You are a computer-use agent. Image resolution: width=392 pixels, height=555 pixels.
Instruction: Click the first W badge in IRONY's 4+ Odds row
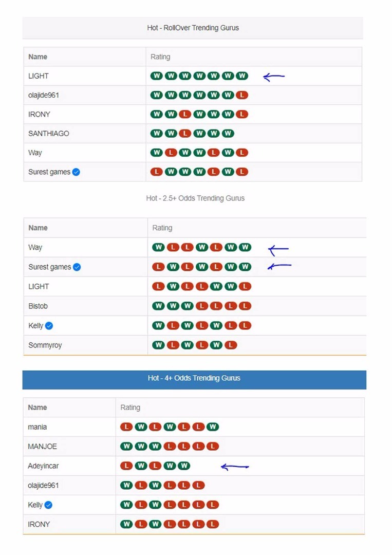pyautogui.click(x=126, y=524)
